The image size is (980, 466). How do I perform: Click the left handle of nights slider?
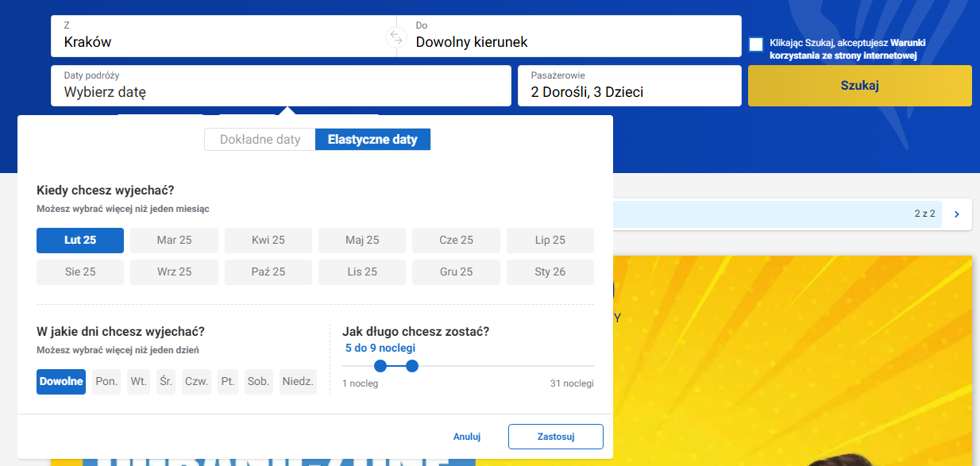(x=380, y=366)
